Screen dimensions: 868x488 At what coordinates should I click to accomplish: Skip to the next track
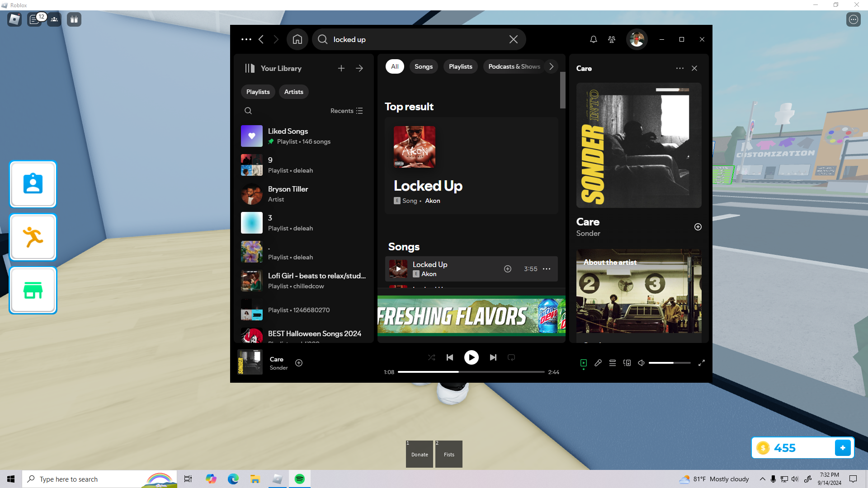tap(493, 357)
